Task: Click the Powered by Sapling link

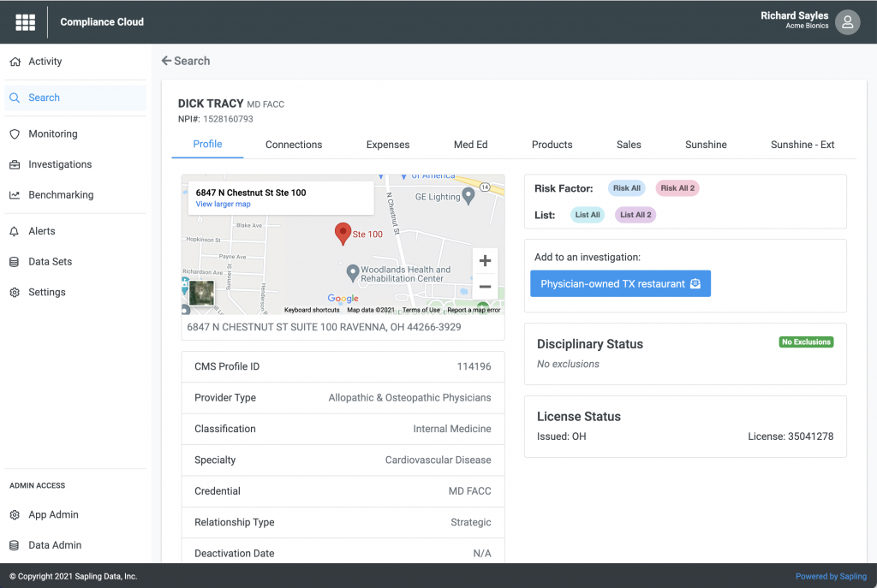Action: tap(831, 576)
